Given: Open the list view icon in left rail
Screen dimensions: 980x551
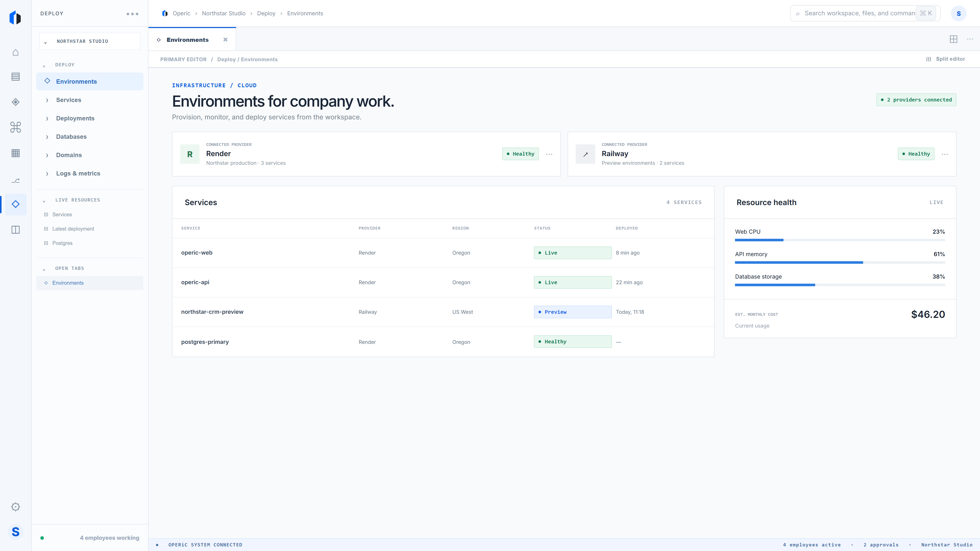Looking at the screenshot, I should [16, 77].
